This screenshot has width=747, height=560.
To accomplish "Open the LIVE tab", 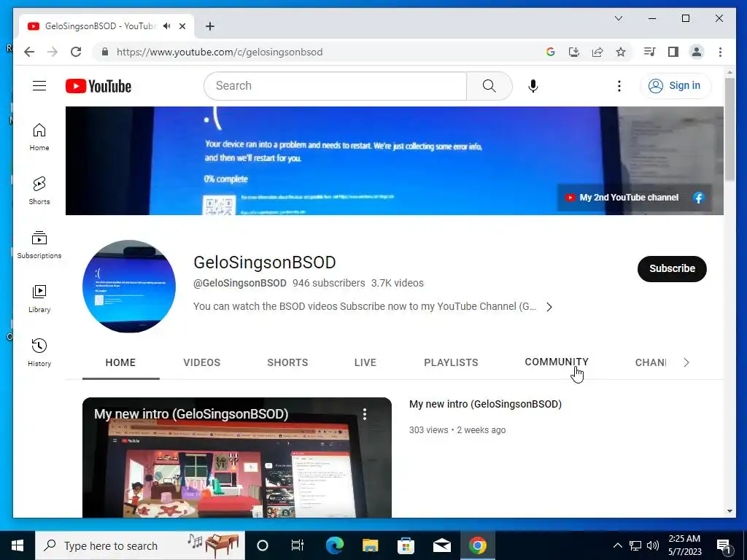I will [365, 362].
